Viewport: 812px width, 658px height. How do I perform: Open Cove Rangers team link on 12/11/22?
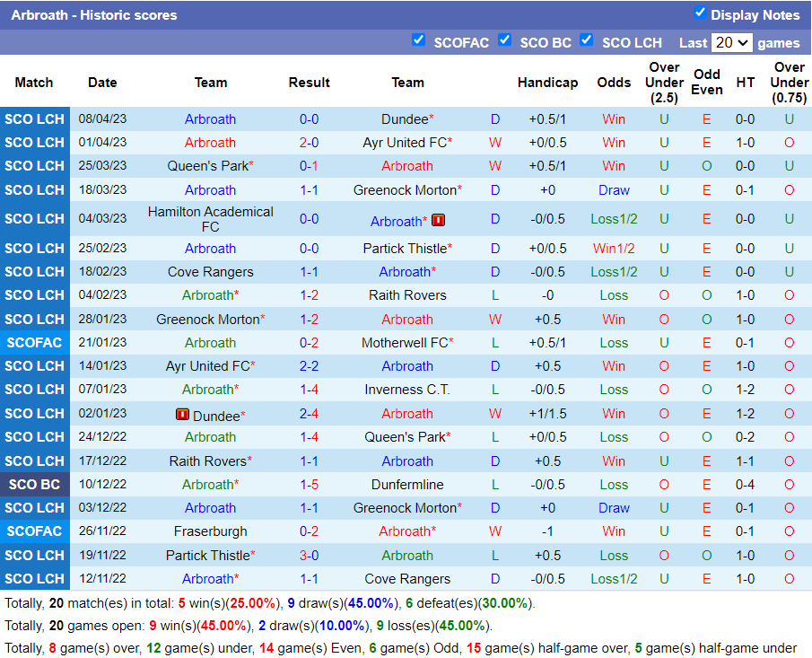pyautogui.click(x=407, y=579)
